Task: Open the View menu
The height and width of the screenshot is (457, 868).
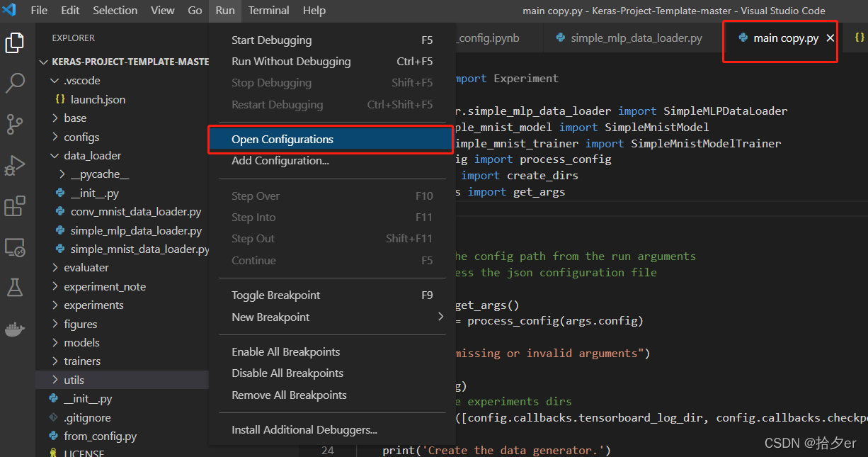Action: click(x=163, y=10)
